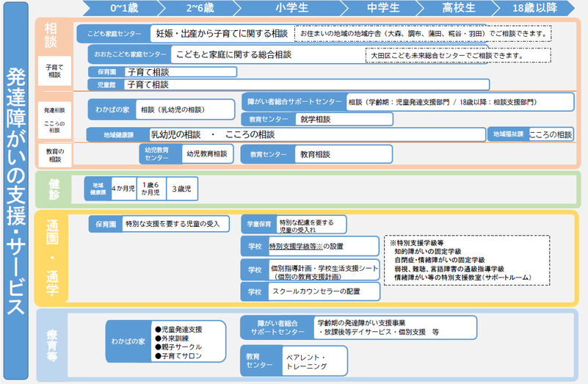Select the 18歳以降 stage arrow
Screen dimensions: 588x384
tap(534, 8)
